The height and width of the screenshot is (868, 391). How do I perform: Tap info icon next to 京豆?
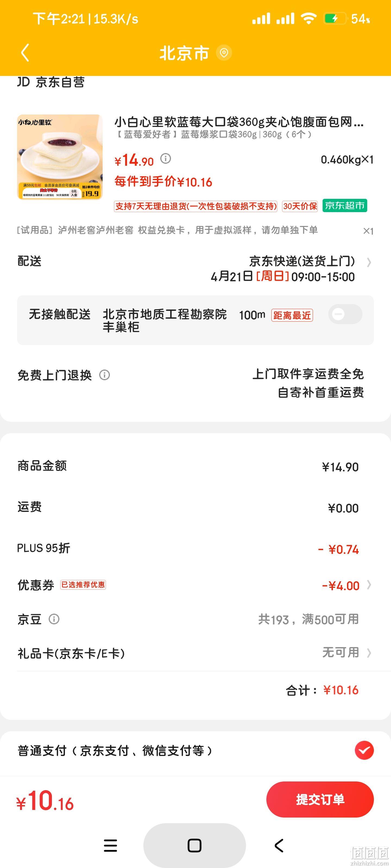tap(54, 619)
